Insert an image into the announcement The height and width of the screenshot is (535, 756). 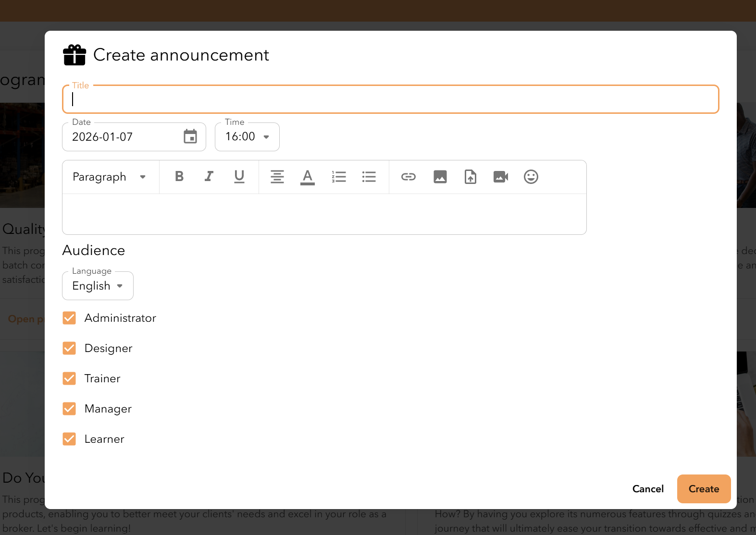click(440, 177)
